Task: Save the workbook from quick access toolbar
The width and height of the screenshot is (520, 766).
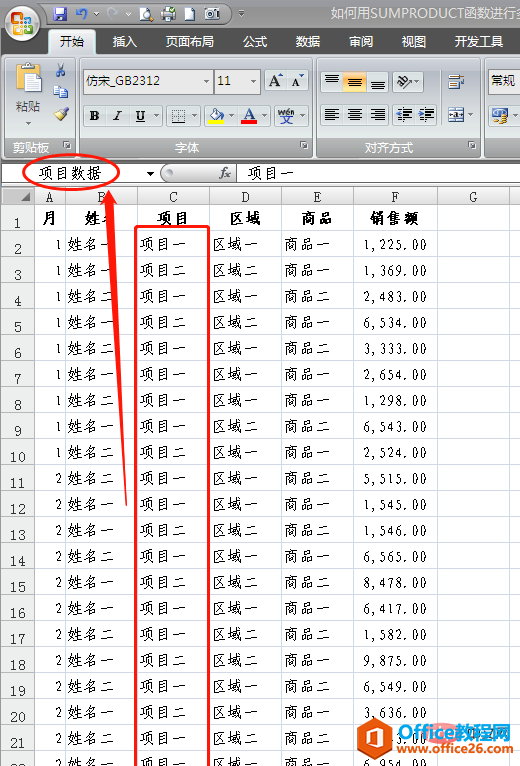Action: click(60, 14)
